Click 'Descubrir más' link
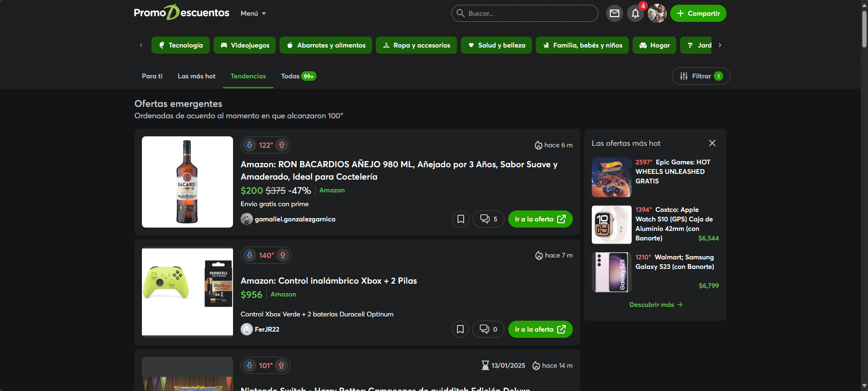 [x=655, y=305]
